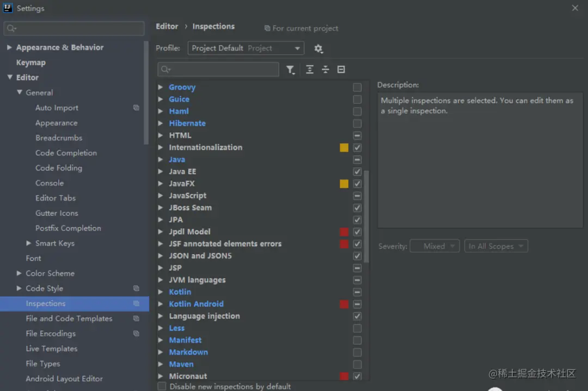This screenshot has width=588, height=391.
Task: Open Auto Import settings page
Action: click(57, 108)
